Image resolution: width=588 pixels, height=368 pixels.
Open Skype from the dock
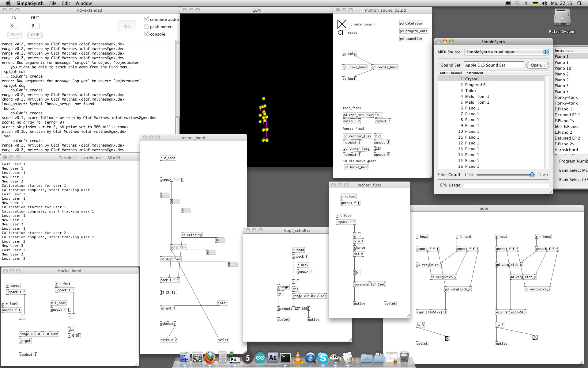click(x=323, y=358)
